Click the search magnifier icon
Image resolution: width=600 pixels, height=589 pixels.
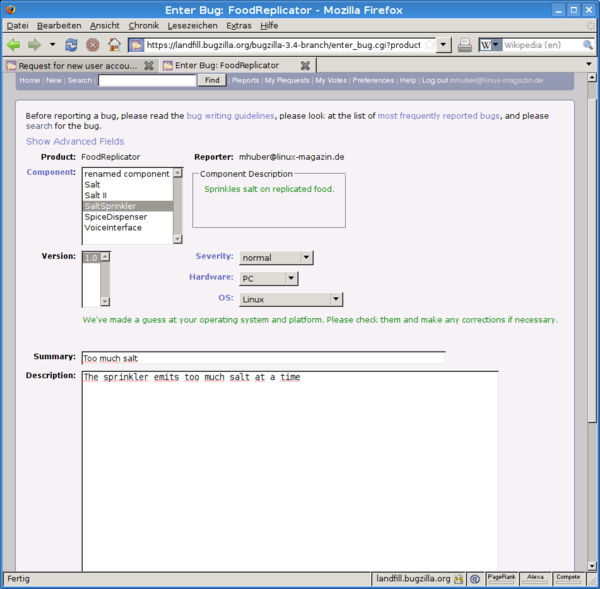[588, 45]
